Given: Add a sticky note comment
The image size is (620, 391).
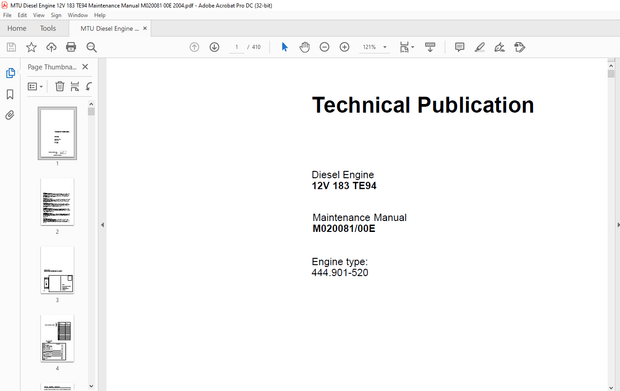Looking at the screenshot, I should 459,47.
